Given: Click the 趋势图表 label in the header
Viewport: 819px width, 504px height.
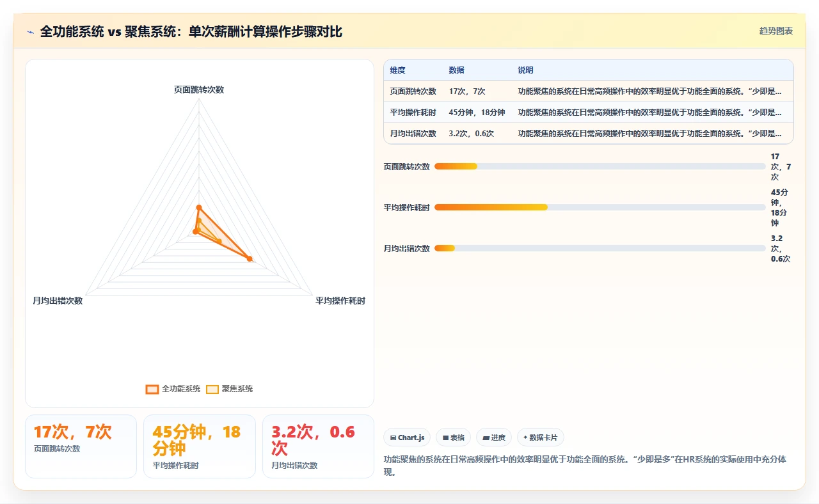Looking at the screenshot, I should click(776, 31).
